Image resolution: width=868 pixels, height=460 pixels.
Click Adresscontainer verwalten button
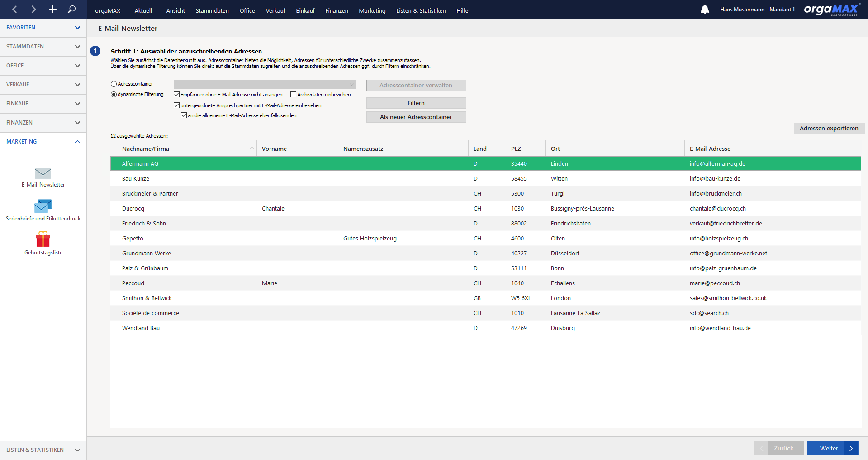pos(416,85)
